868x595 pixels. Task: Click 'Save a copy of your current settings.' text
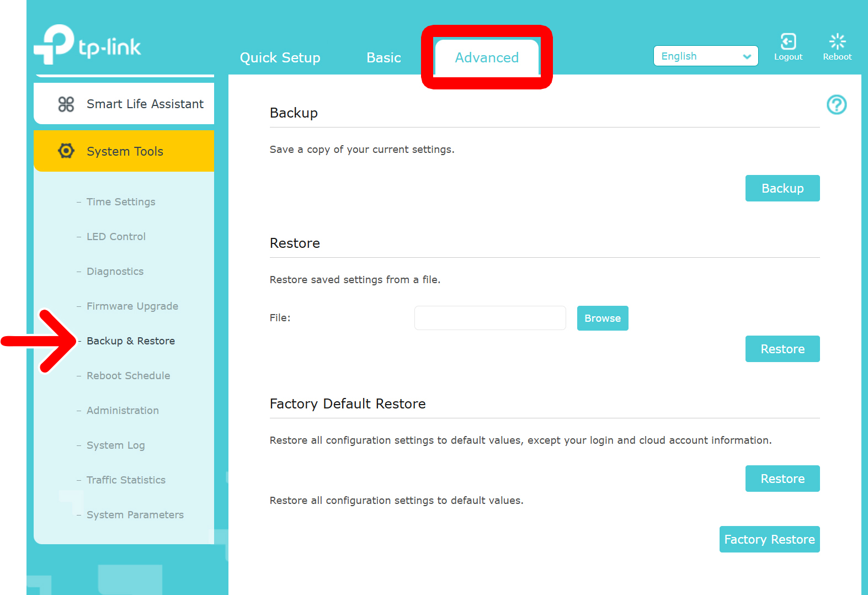click(362, 150)
